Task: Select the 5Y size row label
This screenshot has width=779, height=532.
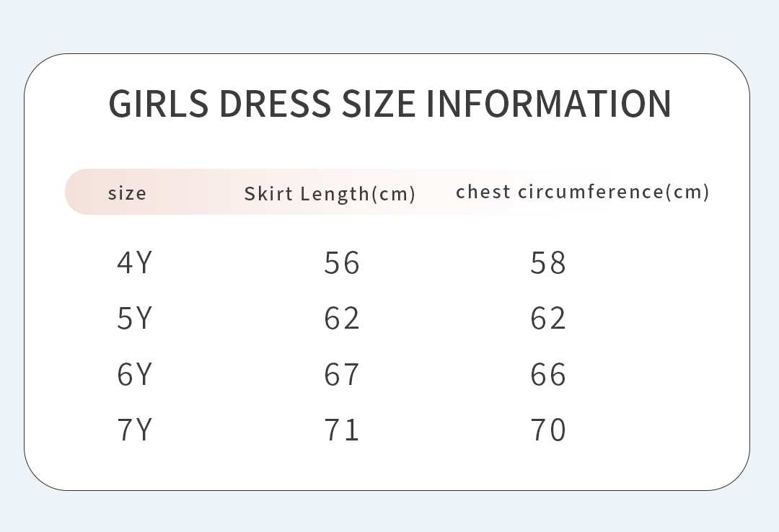Action: click(135, 318)
